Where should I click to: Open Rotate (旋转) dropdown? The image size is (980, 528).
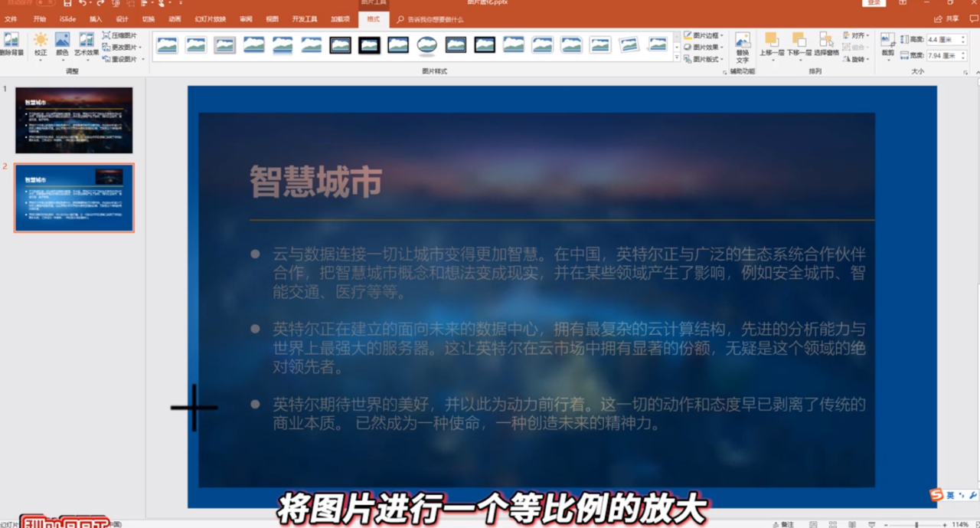pos(857,59)
